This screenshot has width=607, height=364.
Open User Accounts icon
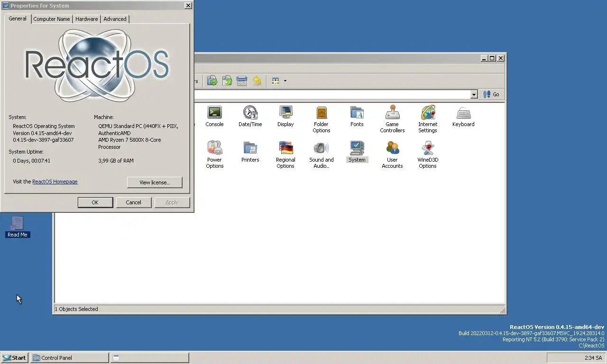pos(392,155)
